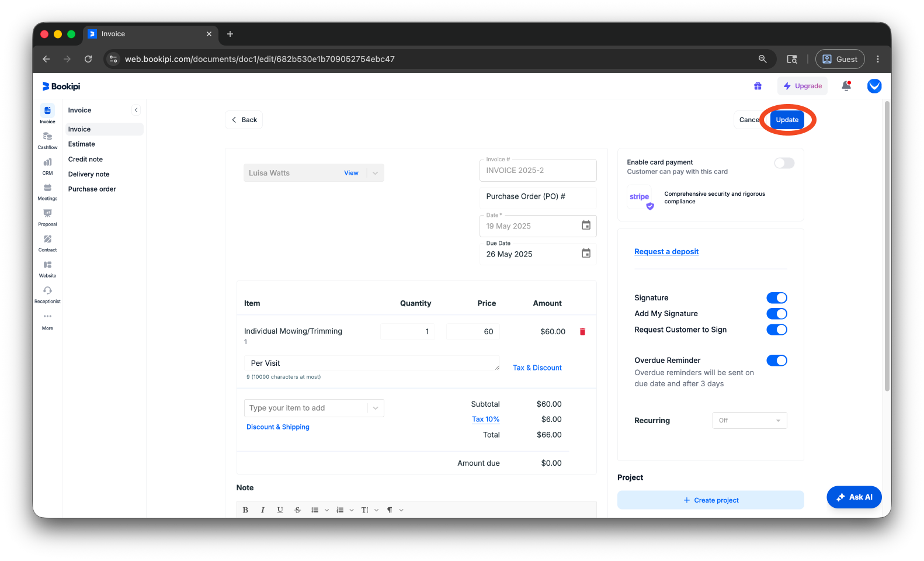Expand numbered list style options arrow
This screenshot has width=924, height=561.
click(352, 510)
